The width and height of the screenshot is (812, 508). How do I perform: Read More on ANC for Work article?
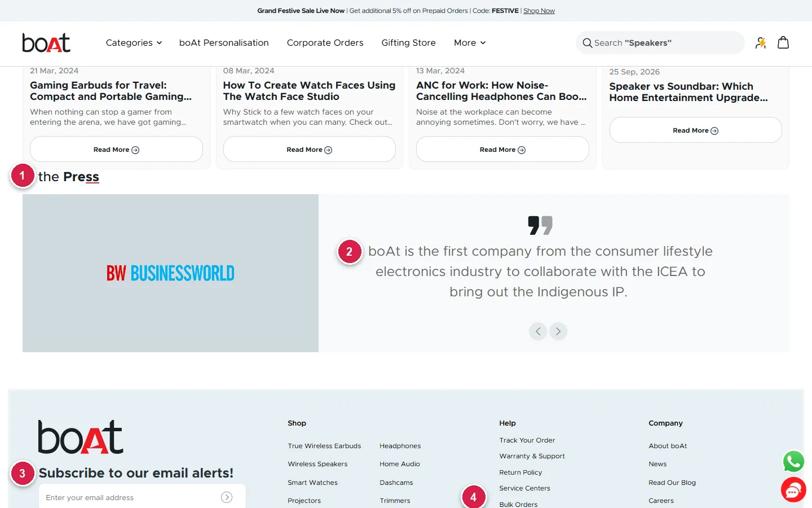point(502,150)
